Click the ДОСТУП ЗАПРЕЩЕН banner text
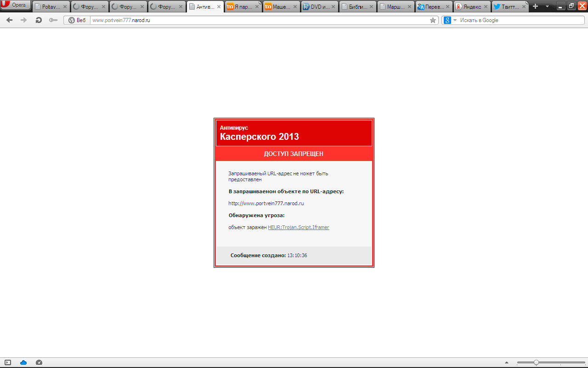This screenshot has height=368, width=588. click(294, 154)
